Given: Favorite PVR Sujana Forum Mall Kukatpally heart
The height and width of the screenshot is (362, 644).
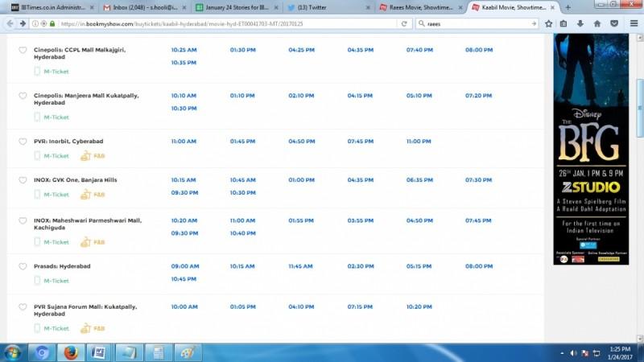Looking at the screenshot, I should tap(23, 307).
